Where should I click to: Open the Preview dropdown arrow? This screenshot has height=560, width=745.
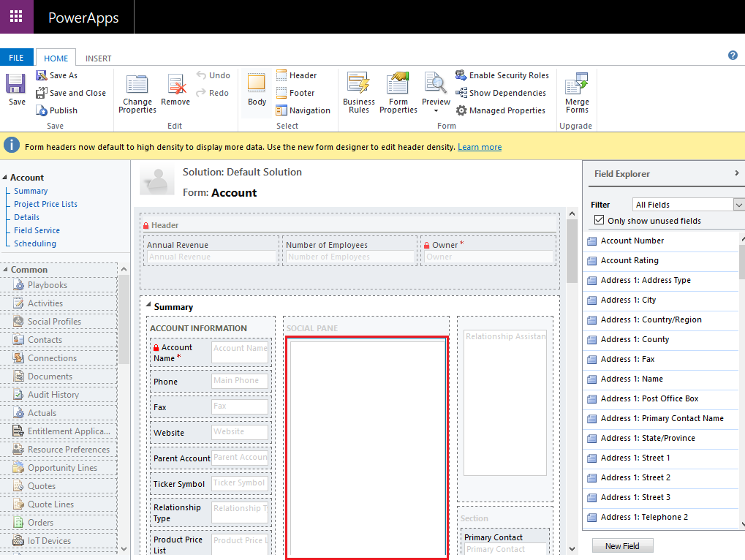point(436,111)
